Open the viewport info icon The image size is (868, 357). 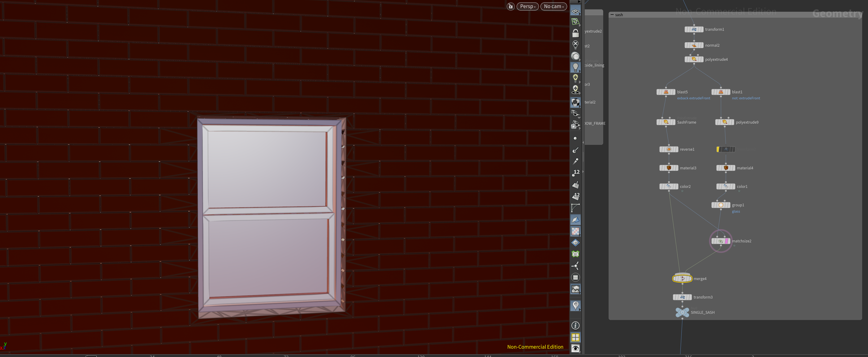tap(575, 325)
